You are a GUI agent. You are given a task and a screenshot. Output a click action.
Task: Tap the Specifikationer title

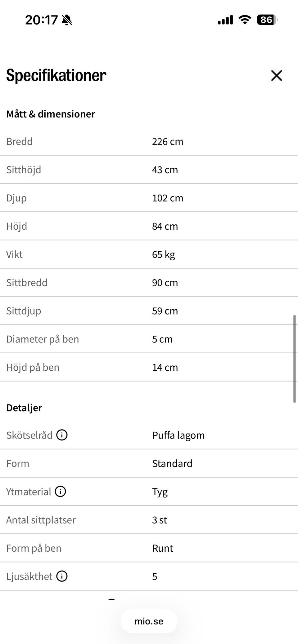[x=56, y=76]
